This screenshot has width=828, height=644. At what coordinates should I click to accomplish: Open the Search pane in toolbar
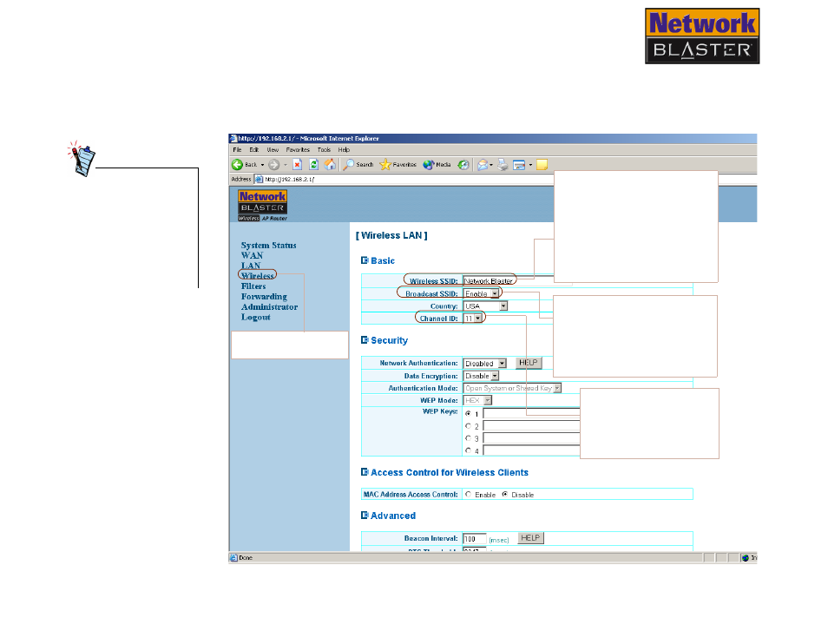[358, 165]
